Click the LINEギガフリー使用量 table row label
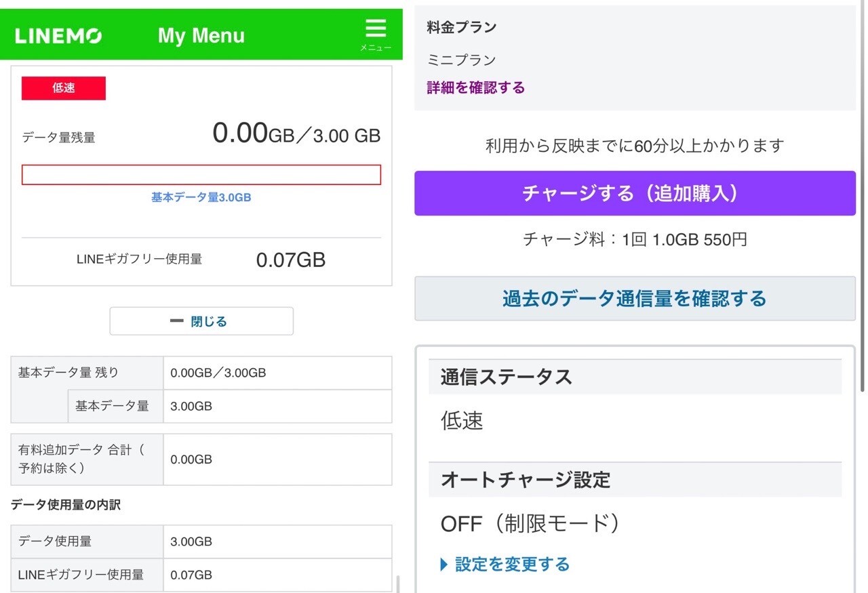 click(87, 575)
